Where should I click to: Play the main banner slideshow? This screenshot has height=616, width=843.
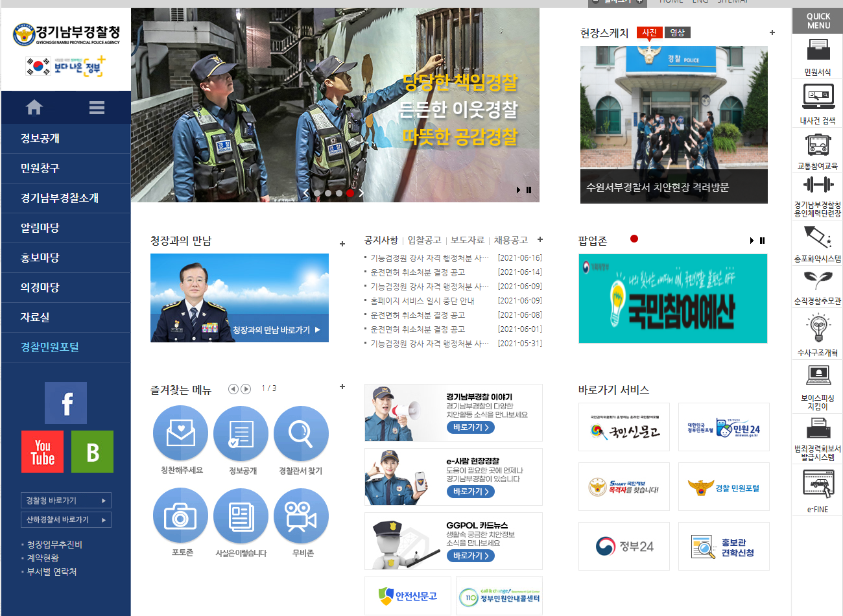tap(519, 190)
